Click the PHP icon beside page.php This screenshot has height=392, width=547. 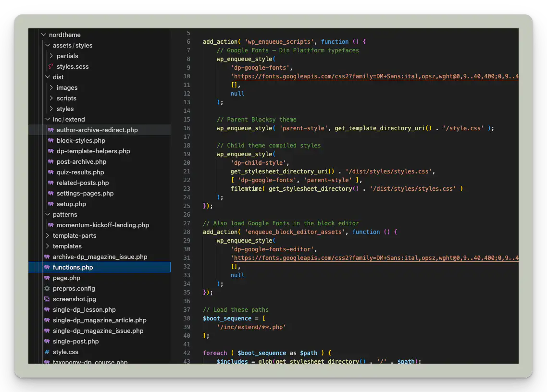tap(47, 278)
